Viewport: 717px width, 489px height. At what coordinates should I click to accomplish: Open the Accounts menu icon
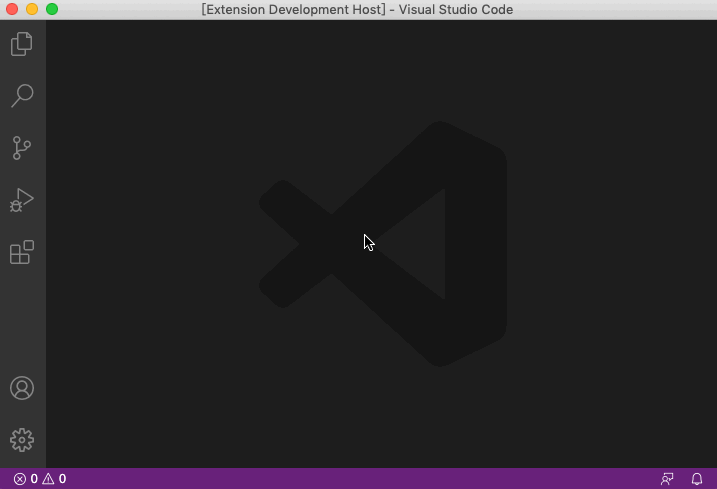pyautogui.click(x=21, y=388)
